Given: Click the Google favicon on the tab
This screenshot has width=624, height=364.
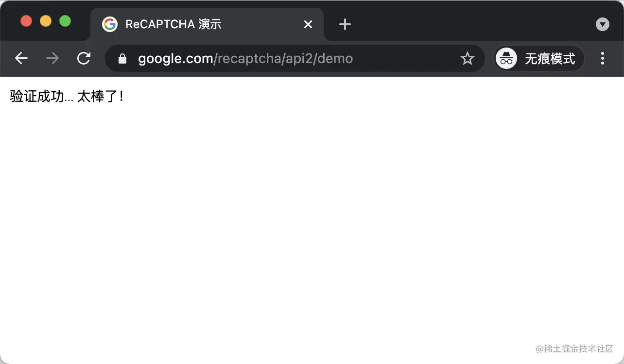Looking at the screenshot, I should click(110, 24).
